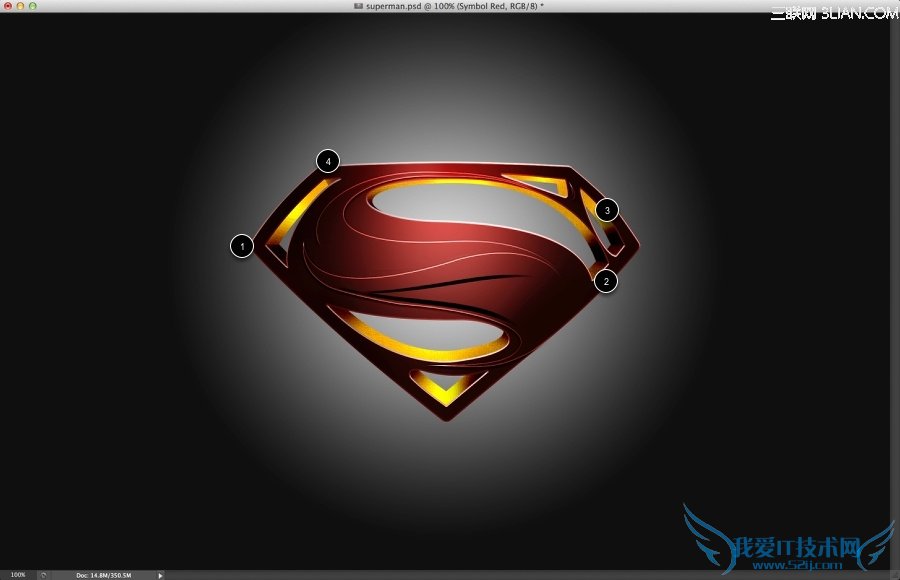Click the 100% zoom level field
The image size is (900, 580).
click(18, 575)
